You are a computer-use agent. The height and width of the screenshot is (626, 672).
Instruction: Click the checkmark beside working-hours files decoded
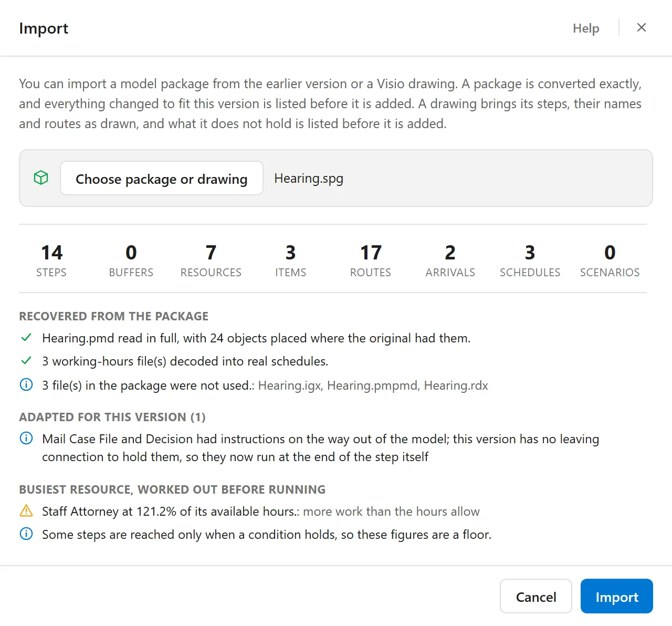point(26,361)
